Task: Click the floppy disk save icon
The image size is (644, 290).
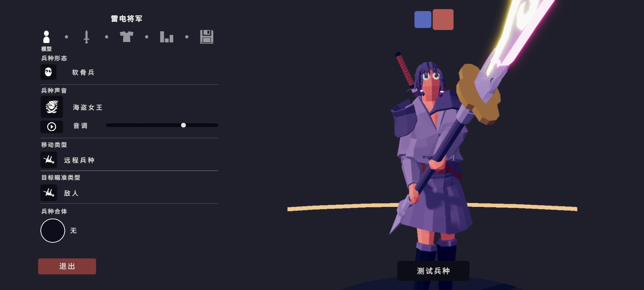Action: coord(207,37)
